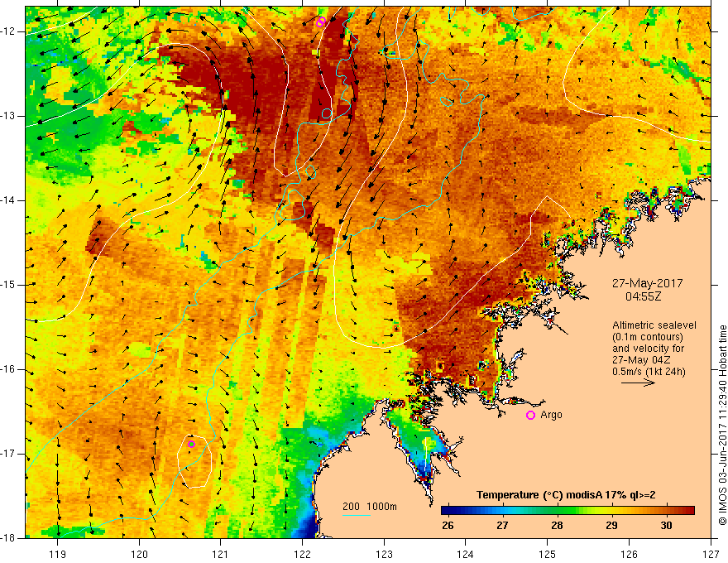Click the longitude label '123'
This screenshot has width=728, height=563.
pos(384,554)
